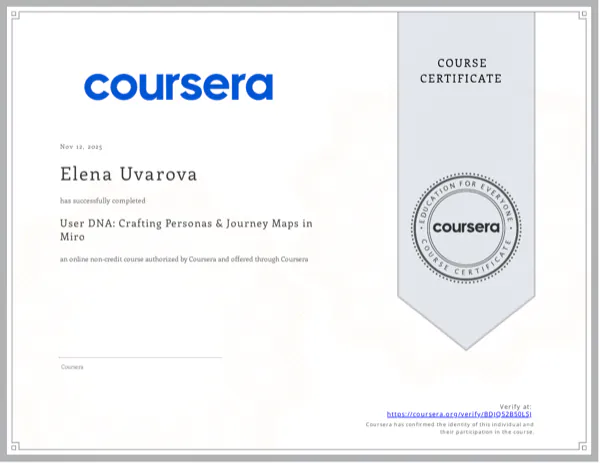Select the 'COURSE CERTIFICATE' heading text
This screenshot has width=600, height=463.
pyautogui.click(x=461, y=71)
